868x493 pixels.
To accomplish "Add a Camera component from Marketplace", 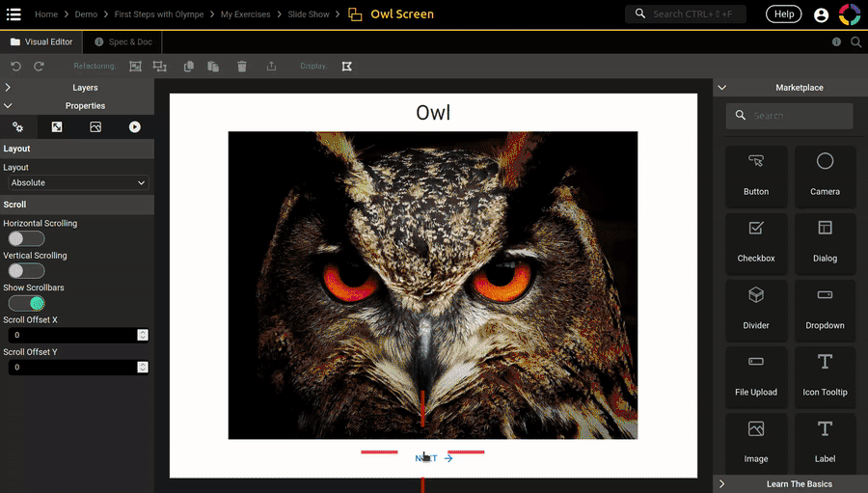I will pos(825,176).
